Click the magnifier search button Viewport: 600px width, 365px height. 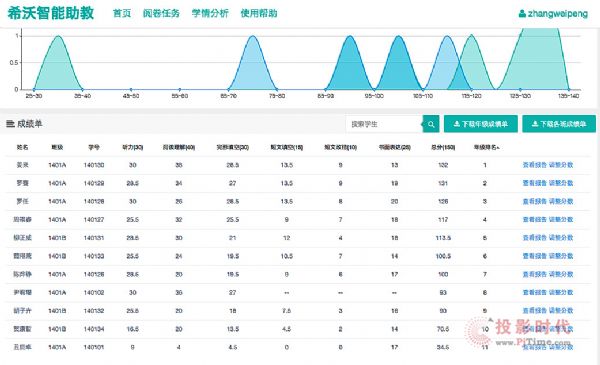431,124
